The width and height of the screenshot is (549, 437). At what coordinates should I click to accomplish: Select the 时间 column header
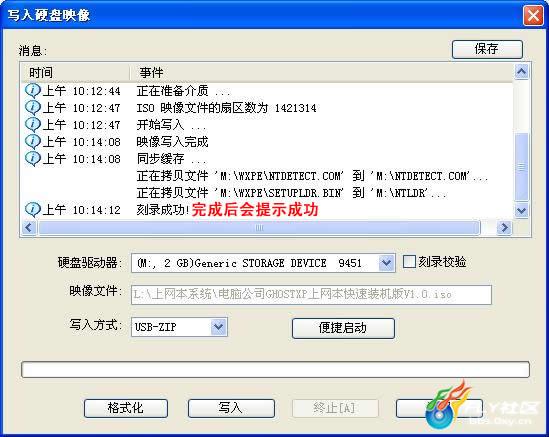point(76,73)
